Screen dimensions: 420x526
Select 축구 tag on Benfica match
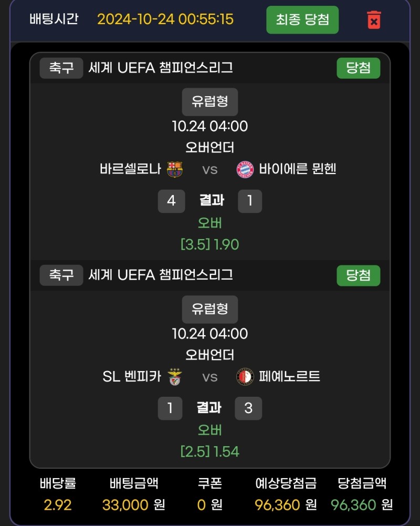pyautogui.click(x=61, y=275)
